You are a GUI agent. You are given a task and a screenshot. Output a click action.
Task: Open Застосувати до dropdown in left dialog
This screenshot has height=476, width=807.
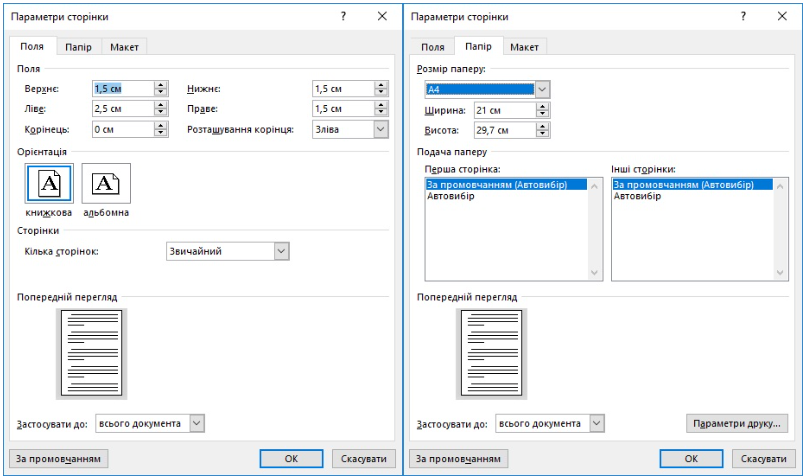coord(196,424)
